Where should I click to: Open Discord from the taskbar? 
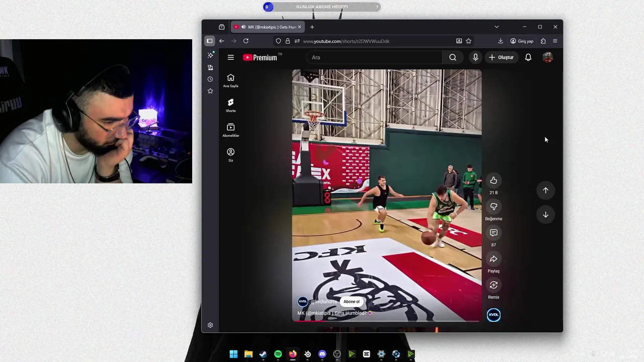click(322, 354)
